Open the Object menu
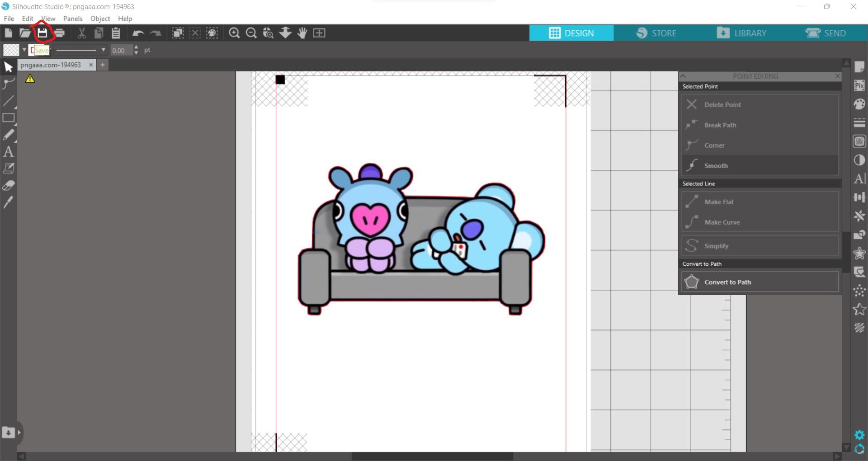Screen dimensions: 868x461 tap(100, 19)
